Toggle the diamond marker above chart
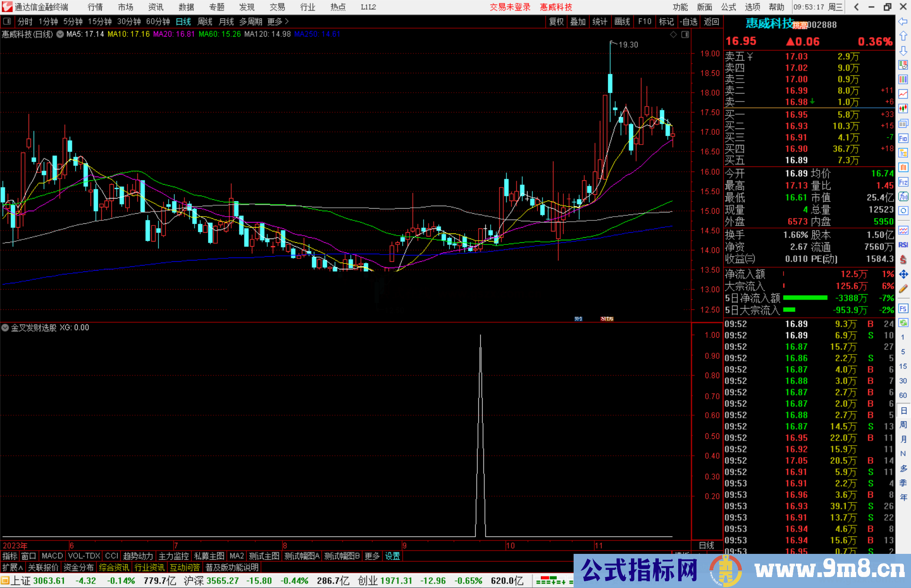 [674, 35]
